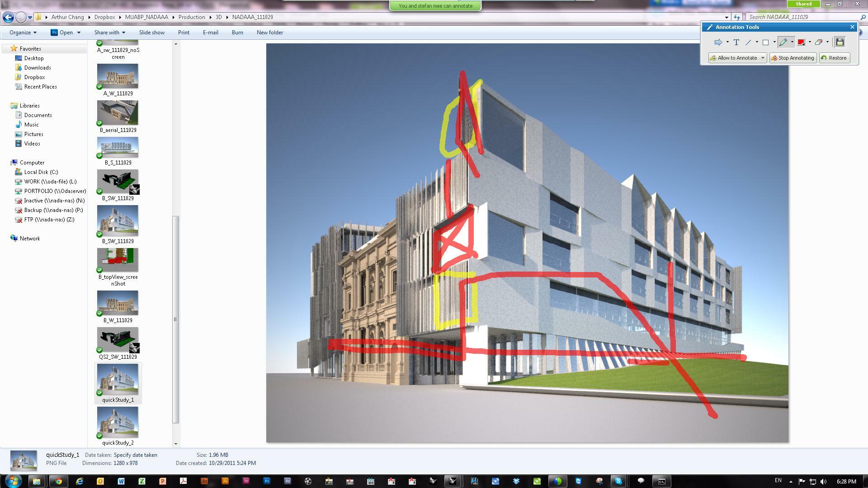Click the MUABP_NADAAA breadcrumb
The width and height of the screenshot is (868, 488).
pos(146,17)
